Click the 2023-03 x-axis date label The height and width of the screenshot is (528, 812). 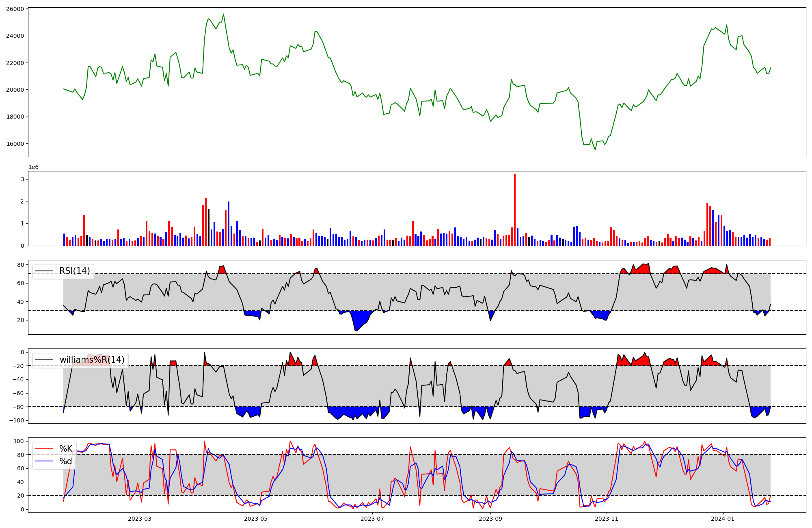[x=139, y=519]
